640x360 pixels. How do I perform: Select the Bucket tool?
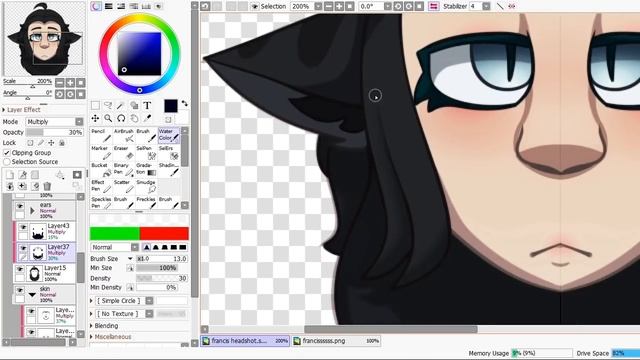(x=101, y=169)
